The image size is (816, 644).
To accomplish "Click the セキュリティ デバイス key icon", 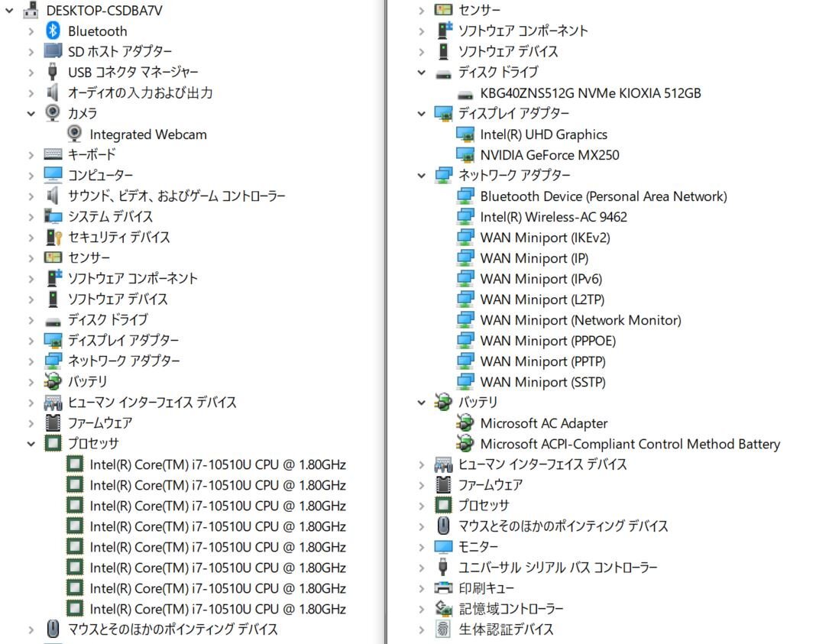I will point(53,237).
